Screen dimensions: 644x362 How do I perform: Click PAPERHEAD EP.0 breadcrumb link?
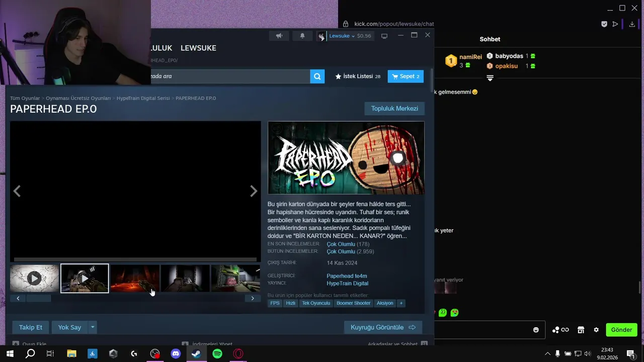[196, 98]
